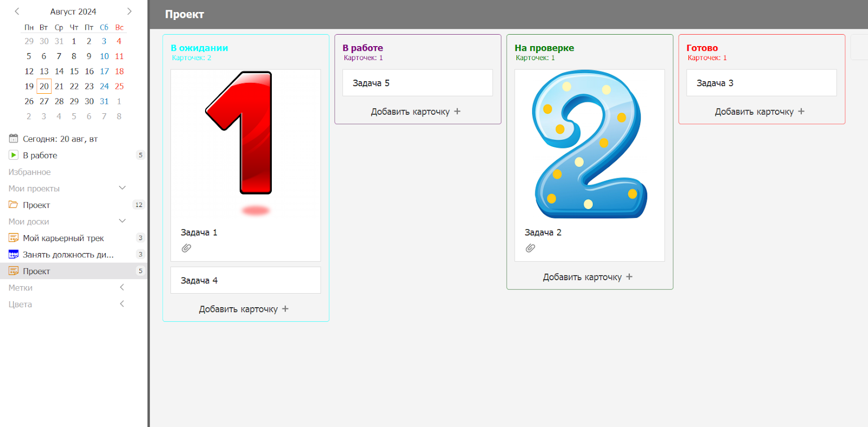This screenshot has width=868, height=427.
Task: Expand the Метки section
Action: tap(122, 287)
